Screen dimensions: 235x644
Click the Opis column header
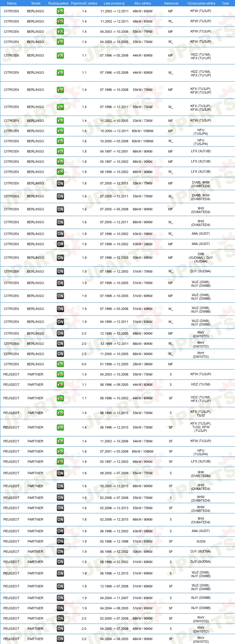pos(225,3)
